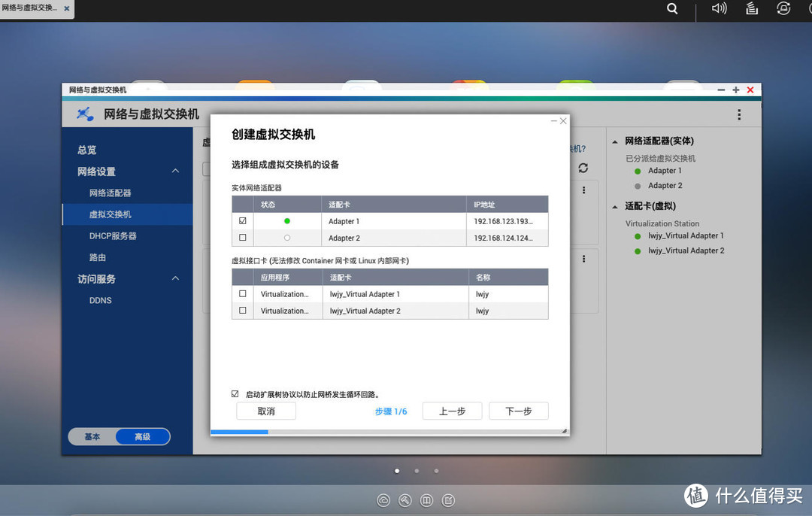812x516 pixels.
Task: Maximize the 网络与虚拟交换机 window with plus
Action: pyautogui.click(x=735, y=90)
